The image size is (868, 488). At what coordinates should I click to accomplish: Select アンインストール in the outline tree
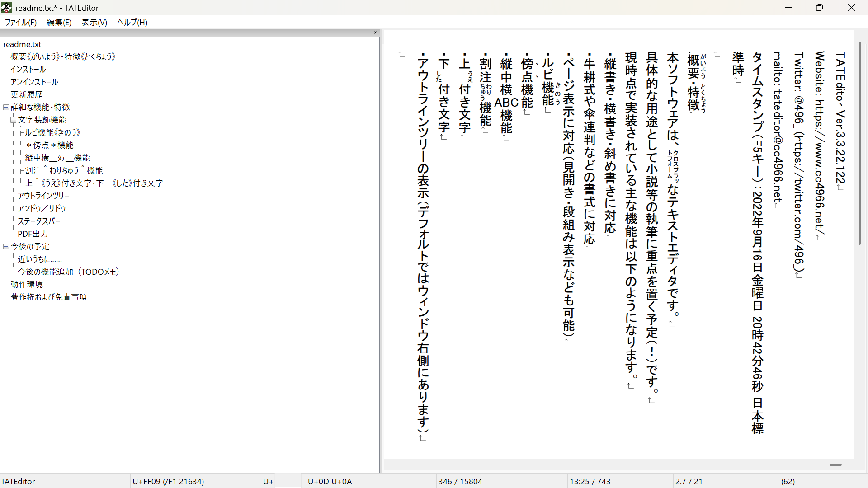(x=34, y=82)
